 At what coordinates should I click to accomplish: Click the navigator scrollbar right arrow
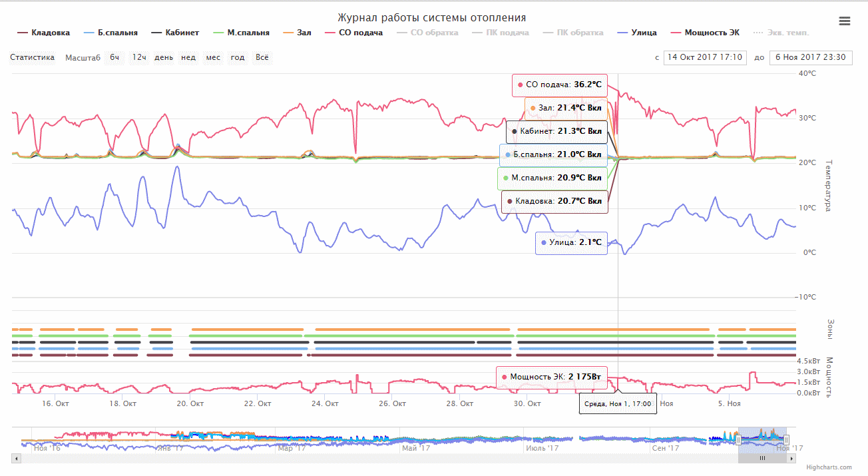[x=791, y=458]
